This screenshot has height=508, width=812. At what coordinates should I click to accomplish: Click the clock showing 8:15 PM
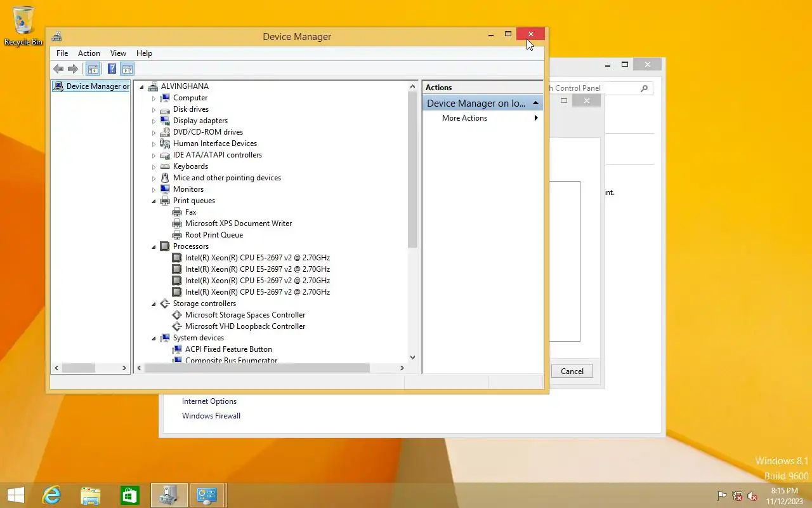785,491
